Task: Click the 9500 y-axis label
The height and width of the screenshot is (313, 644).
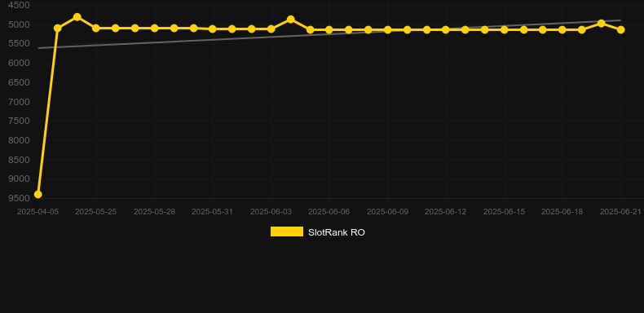Action: (x=20, y=198)
